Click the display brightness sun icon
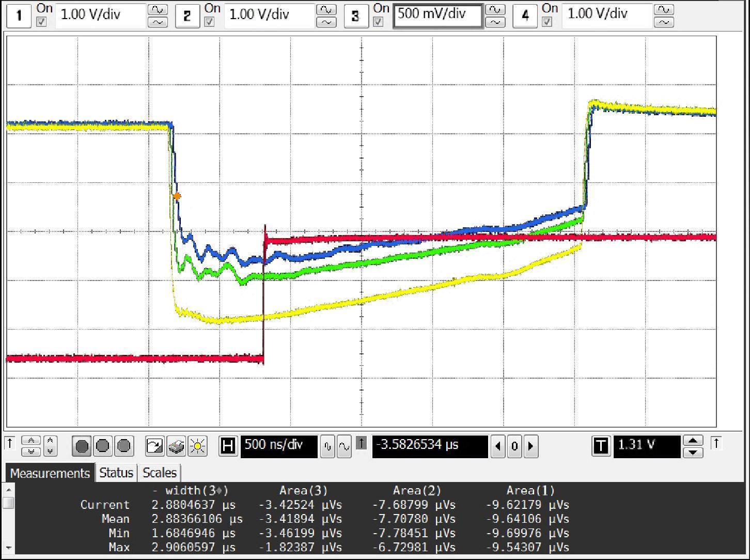The height and width of the screenshot is (560, 750). click(197, 446)
